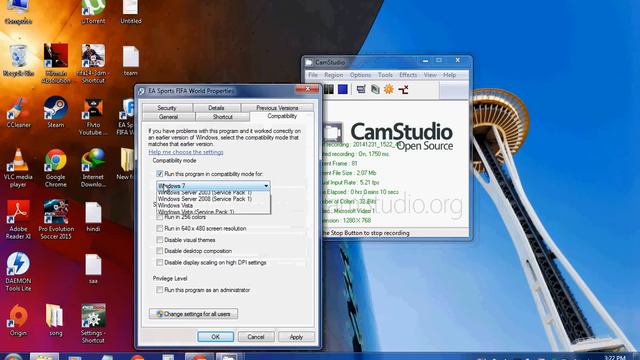
Task: Select the Steam desktop icon
Action: [x=56, y=113]
